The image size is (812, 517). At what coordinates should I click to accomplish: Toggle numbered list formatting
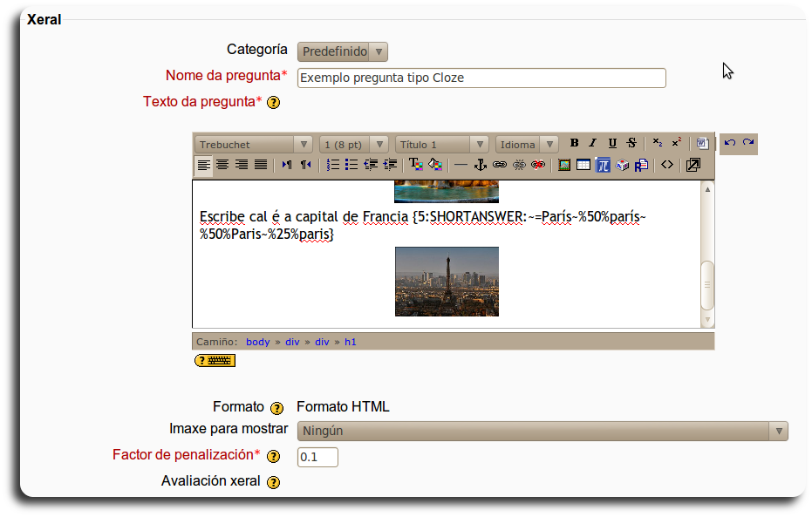pyautogui.click(x=332, y=165)
